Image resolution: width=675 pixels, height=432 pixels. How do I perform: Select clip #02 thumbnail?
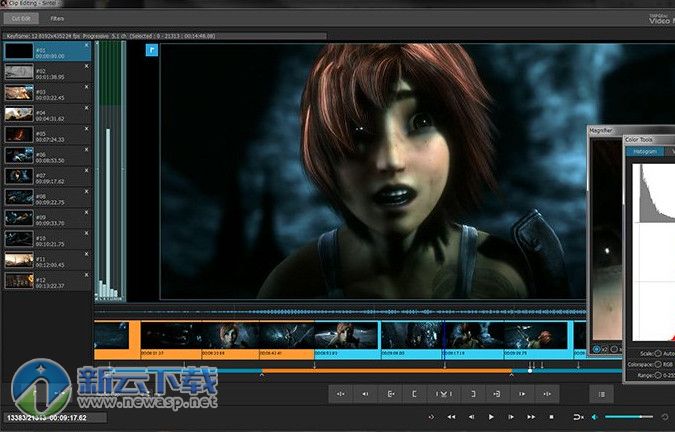point(19,72)
